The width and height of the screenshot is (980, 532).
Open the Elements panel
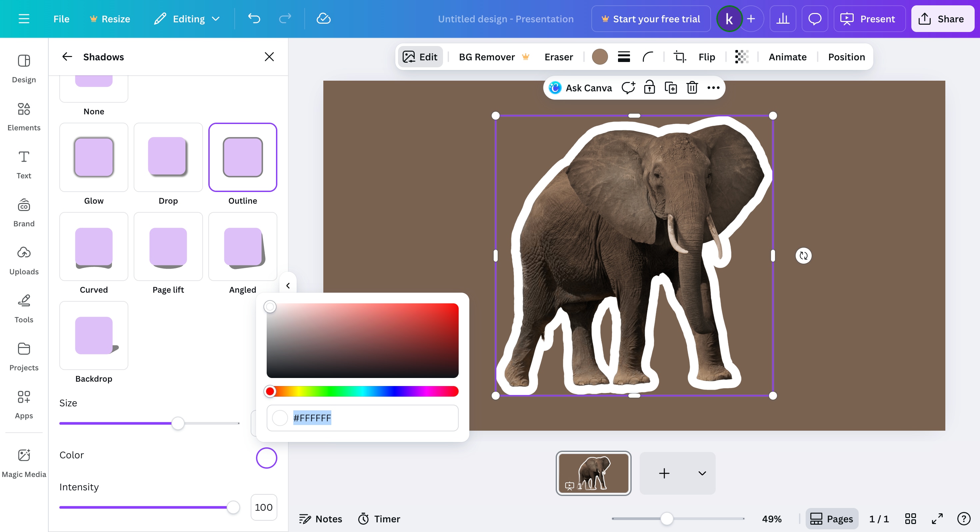24,116
